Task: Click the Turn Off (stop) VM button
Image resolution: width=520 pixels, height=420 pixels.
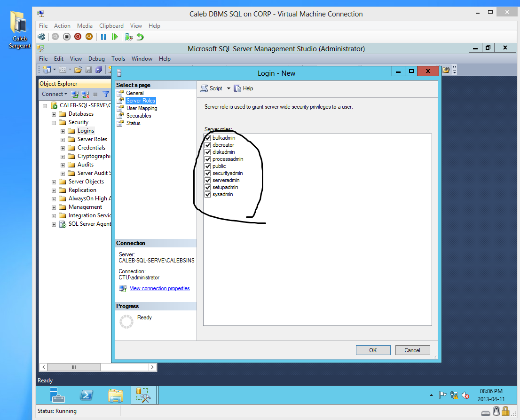Action: pyautogui.click(x=67, y=37)
